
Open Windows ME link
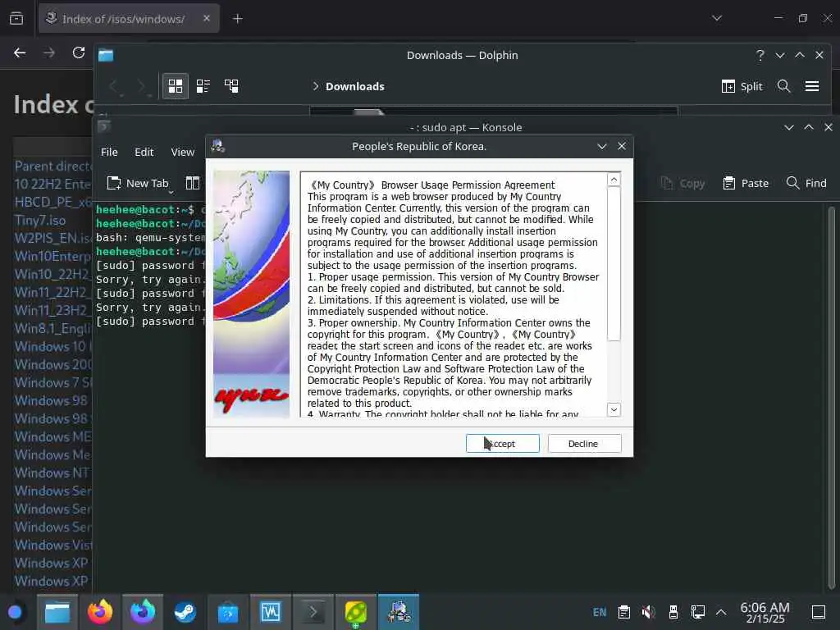click(52, 436)
